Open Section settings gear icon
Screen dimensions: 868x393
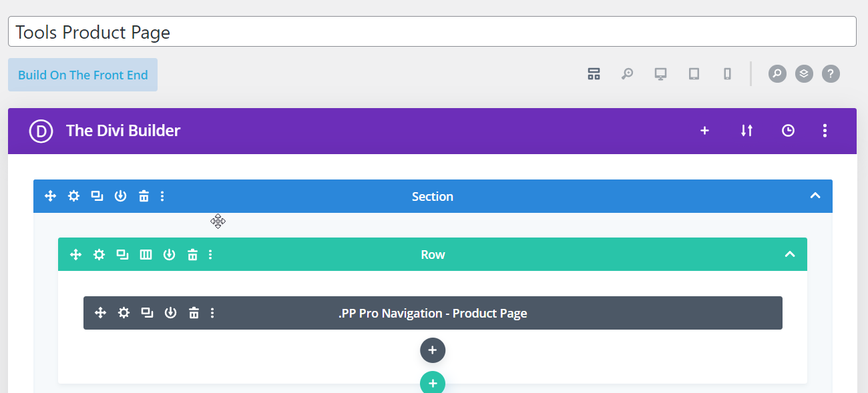point(73,196)
